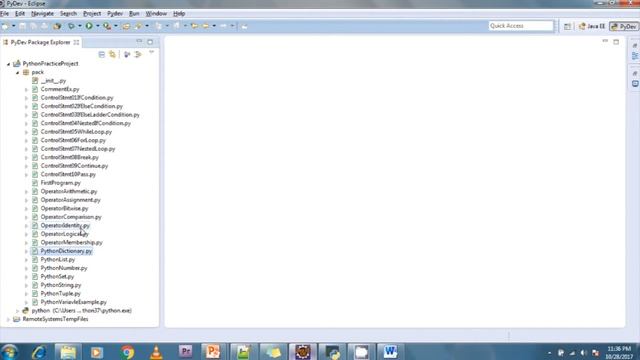Open dropdown arrow next to New icon

pos(13,26)
